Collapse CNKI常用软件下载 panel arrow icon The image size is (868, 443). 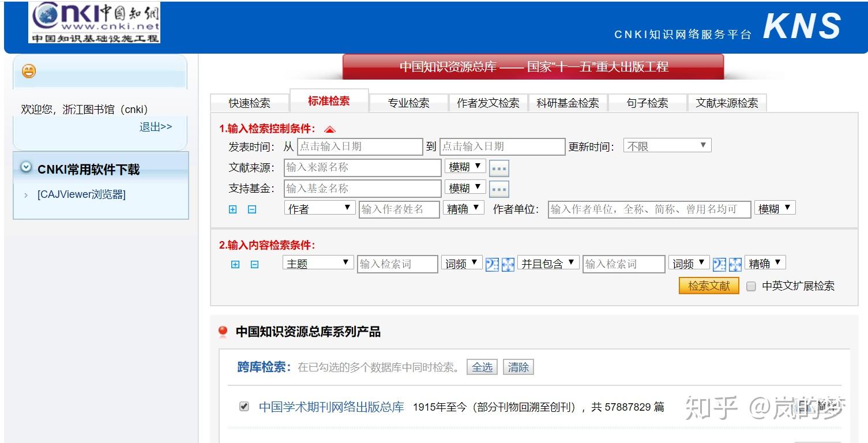(x=26, y=167)
